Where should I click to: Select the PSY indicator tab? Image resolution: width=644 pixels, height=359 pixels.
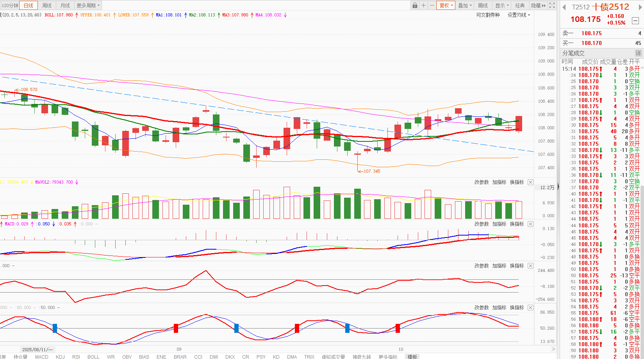(261, 357)
